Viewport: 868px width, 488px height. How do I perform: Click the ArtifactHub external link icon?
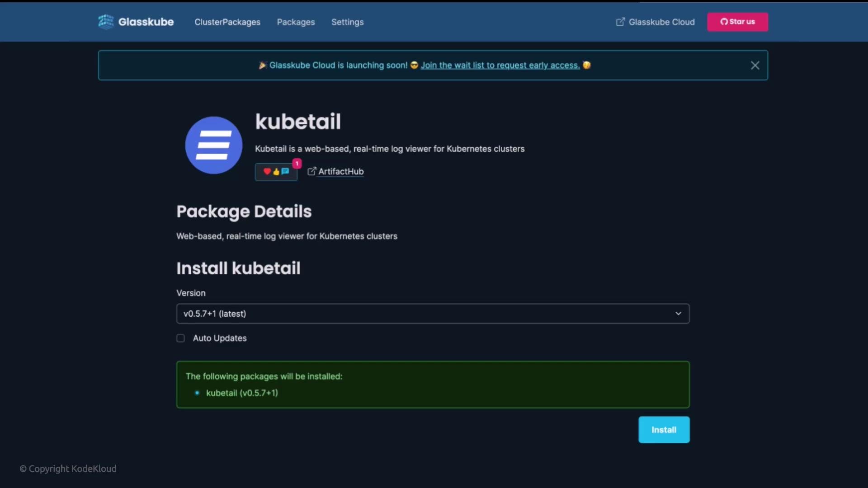(311, 171)
